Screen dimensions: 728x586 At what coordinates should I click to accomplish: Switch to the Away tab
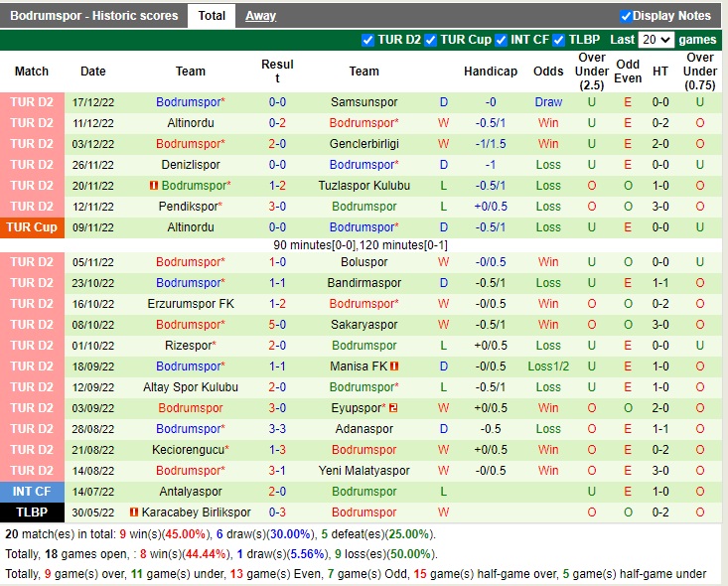pos(260,16)
